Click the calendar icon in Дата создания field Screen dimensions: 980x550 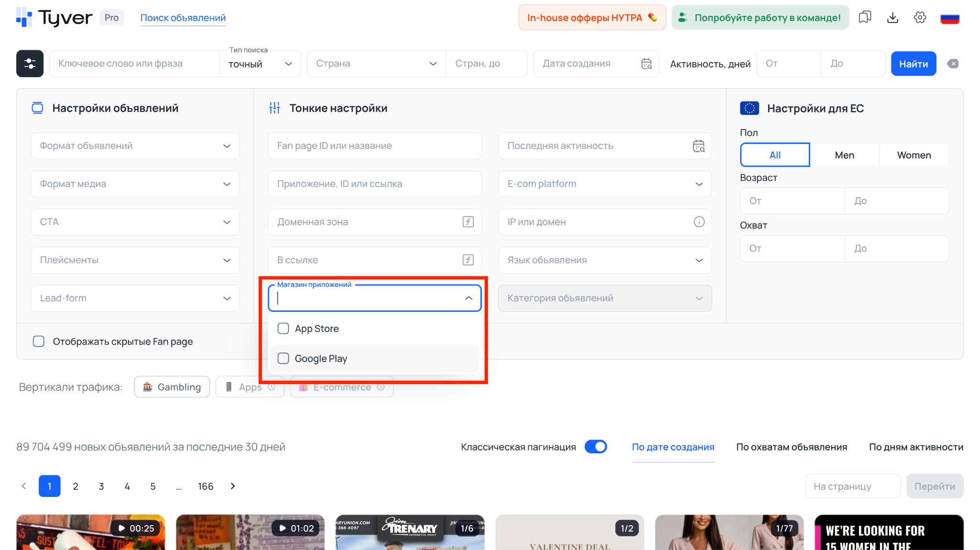(646, 63)
